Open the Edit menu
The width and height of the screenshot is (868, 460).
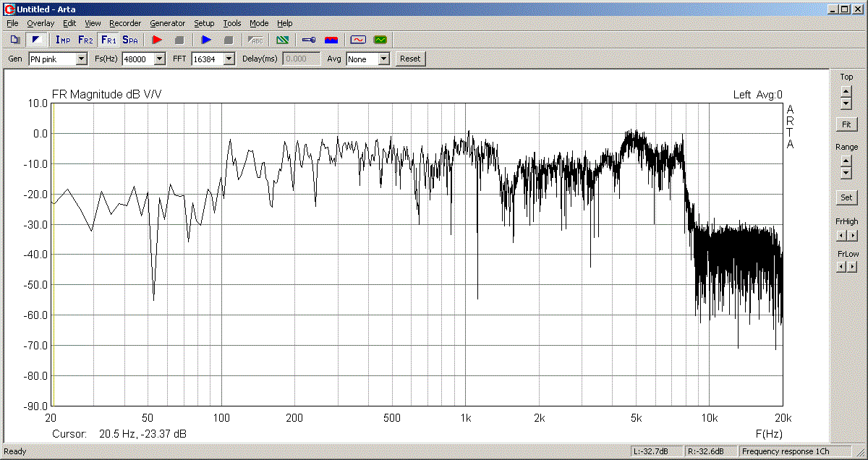(69, 23)
